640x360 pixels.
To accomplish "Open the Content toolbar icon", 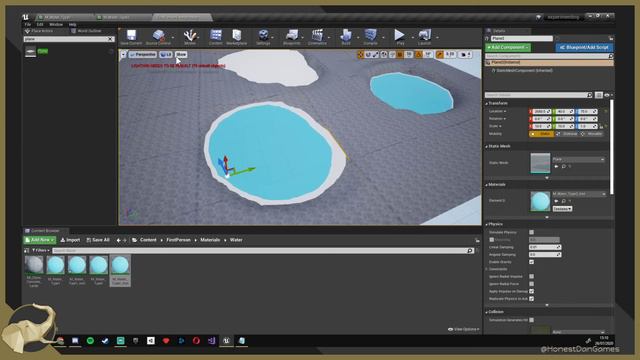I will point(216,37).
